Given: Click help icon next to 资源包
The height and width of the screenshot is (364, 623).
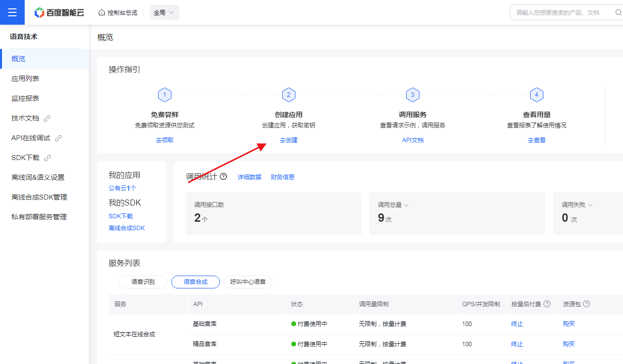Looking at the screenshot, I should coord(587,304).
